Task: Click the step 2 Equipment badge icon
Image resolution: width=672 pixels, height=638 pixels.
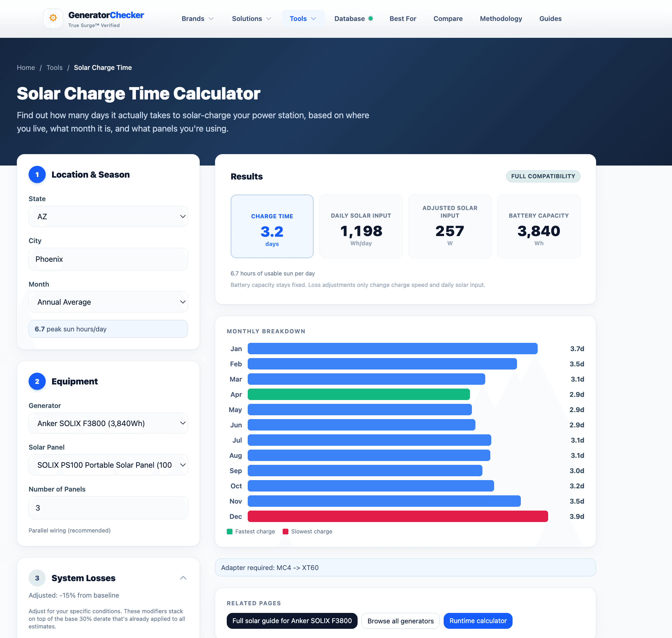Action: (x=37, y=381)
